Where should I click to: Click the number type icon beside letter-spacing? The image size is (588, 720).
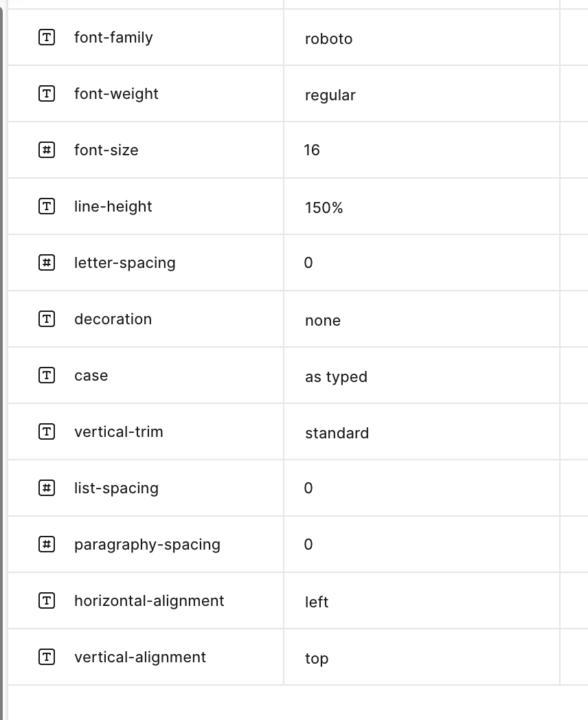46,262
